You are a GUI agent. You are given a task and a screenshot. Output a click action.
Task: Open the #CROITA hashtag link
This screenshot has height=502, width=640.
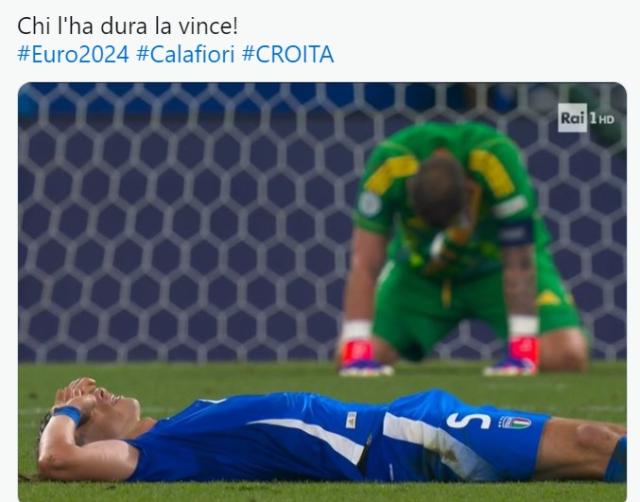[288, 54]
